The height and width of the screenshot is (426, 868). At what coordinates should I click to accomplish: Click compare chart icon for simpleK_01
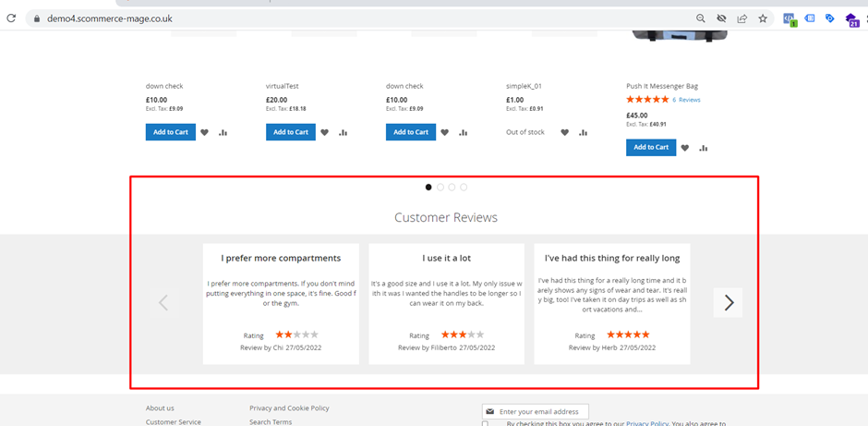click(x=583, y=132)
